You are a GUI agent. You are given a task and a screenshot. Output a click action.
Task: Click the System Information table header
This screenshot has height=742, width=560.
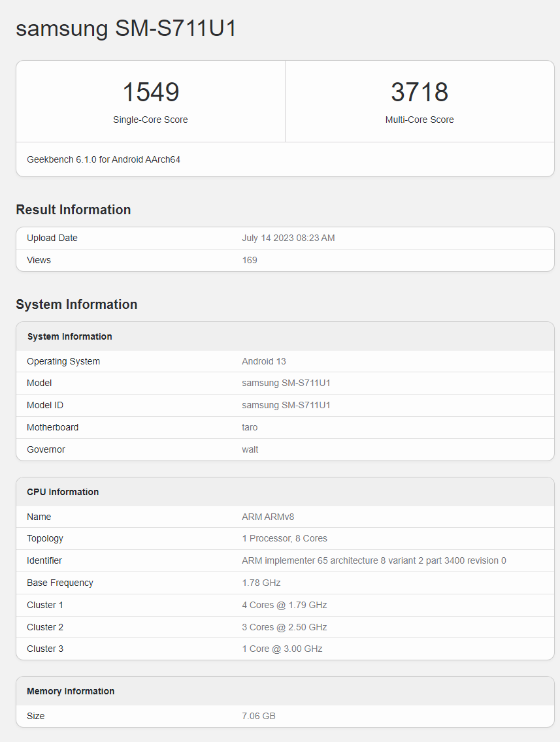point(69,336)
